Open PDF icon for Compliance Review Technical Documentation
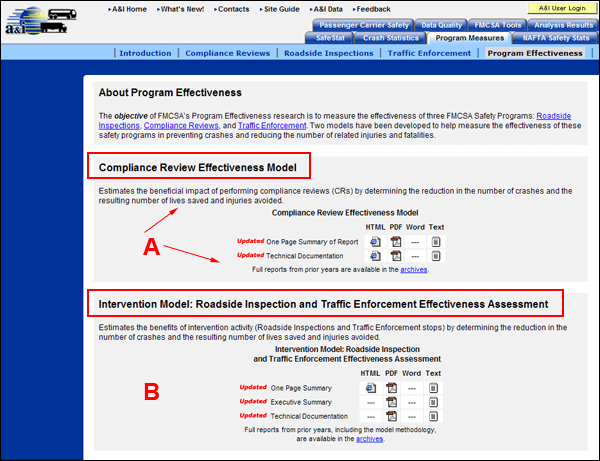This screenshot has width=600, height=461. (396, 256)
